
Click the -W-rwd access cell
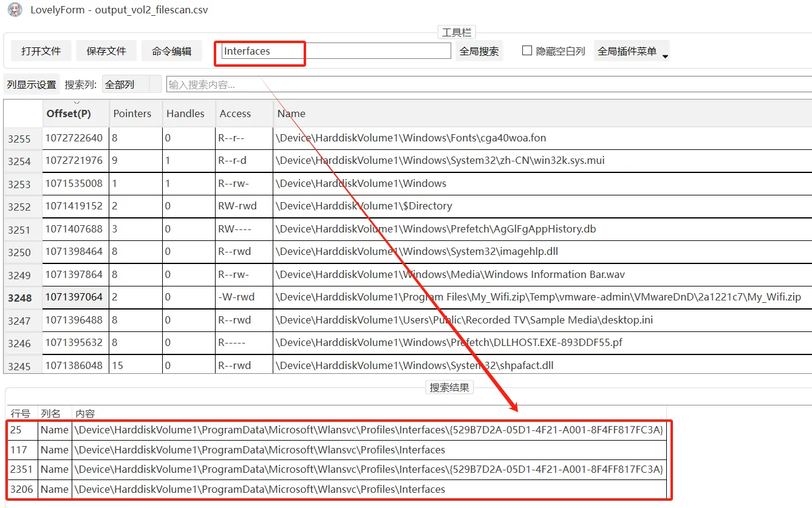244,297
